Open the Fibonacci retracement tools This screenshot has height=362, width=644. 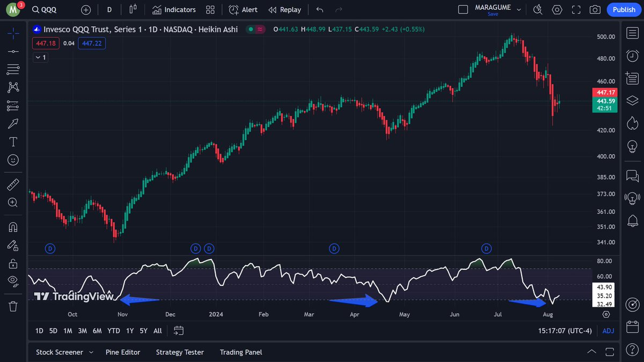click(13, 69)
